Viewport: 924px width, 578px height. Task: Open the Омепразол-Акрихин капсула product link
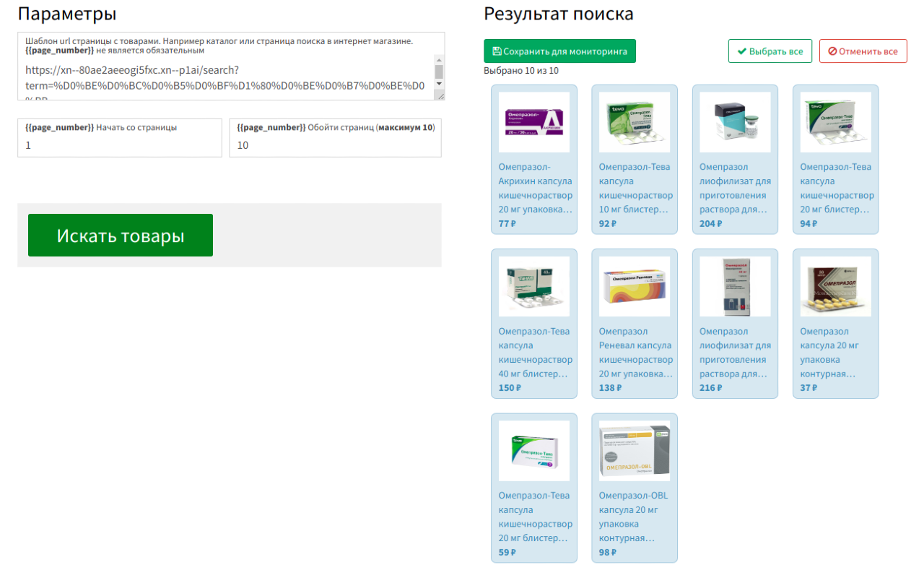pos(535,188)
